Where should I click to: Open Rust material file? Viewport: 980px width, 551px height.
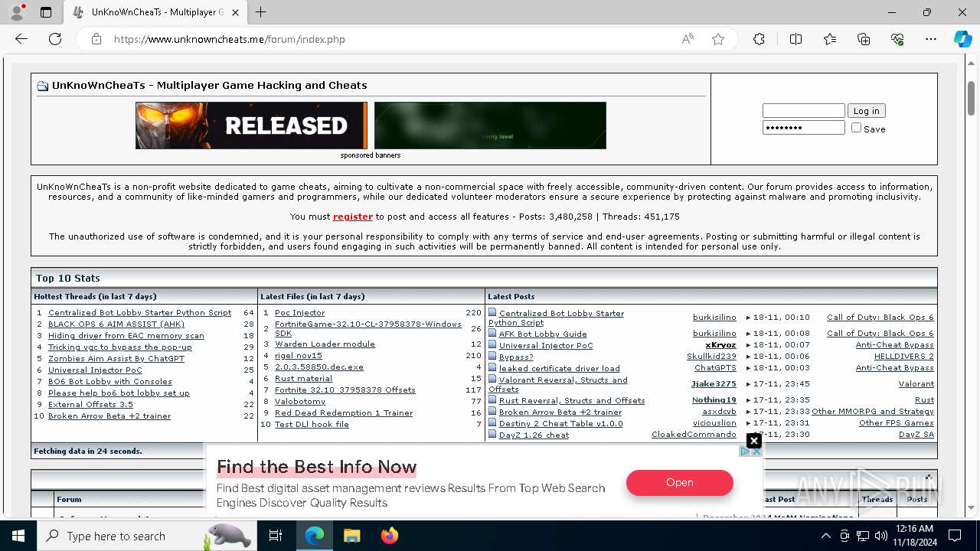303,378
